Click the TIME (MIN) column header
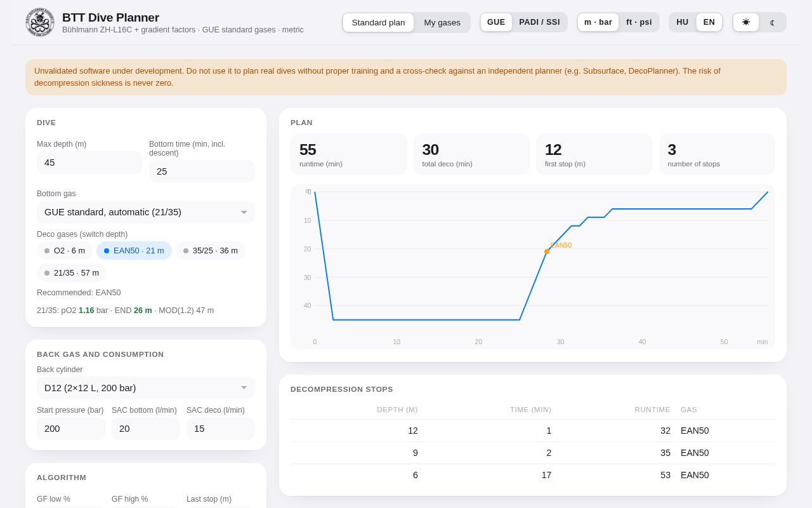Image resolution: width=812 pixels, height=508 pixels. 530,410
